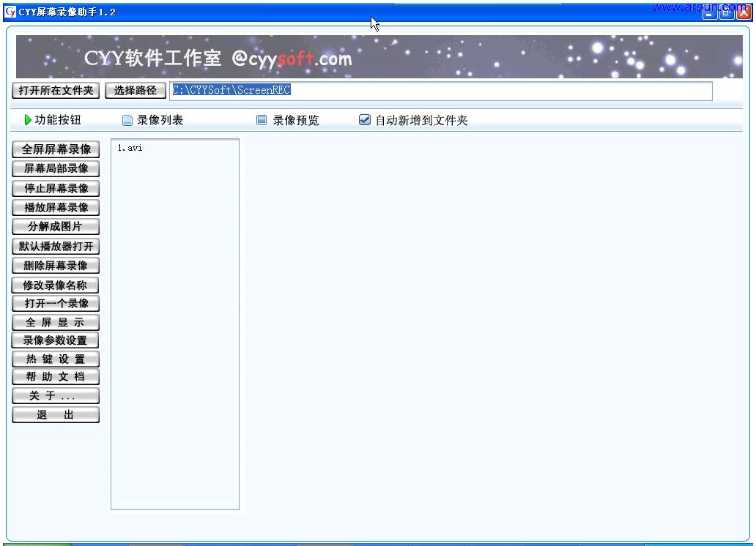756x546 pixels.
Task: Click the 功能按钮 label
Action: point(58,119)
